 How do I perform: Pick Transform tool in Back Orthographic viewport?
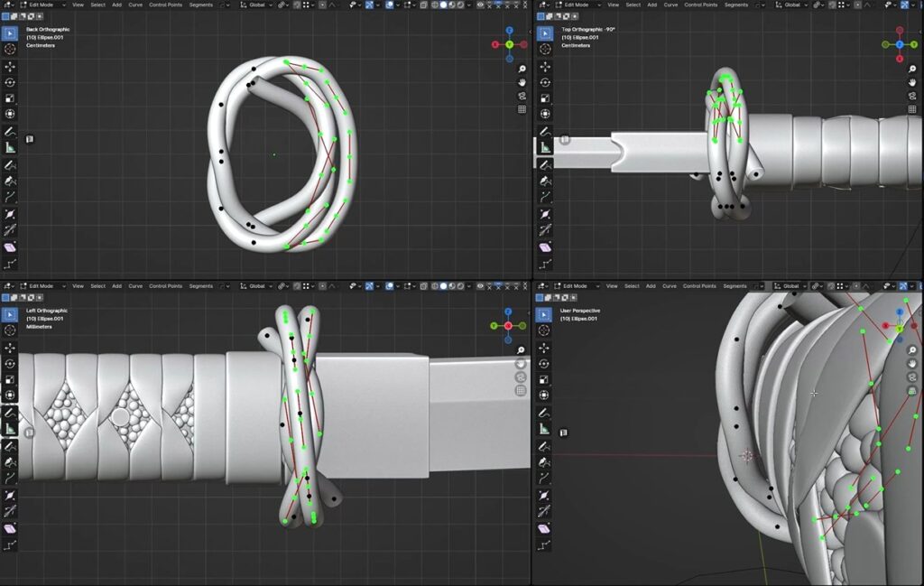click(10, 114)
